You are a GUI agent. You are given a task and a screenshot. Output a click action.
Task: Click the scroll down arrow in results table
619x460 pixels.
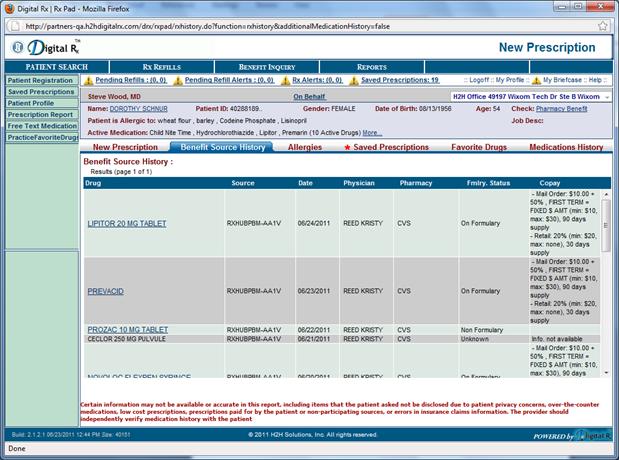coord(603,372)
